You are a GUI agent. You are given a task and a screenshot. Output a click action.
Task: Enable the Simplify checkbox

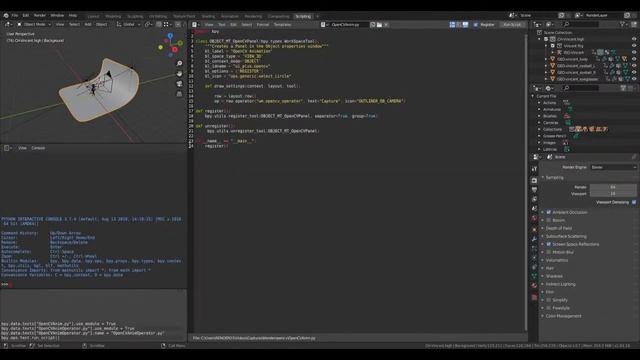549,300
